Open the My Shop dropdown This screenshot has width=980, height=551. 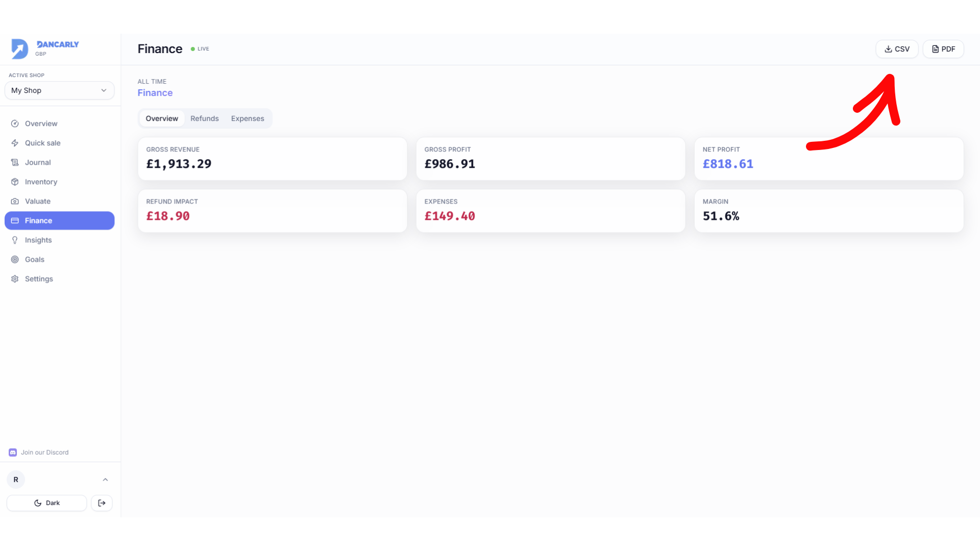point(59,90)
